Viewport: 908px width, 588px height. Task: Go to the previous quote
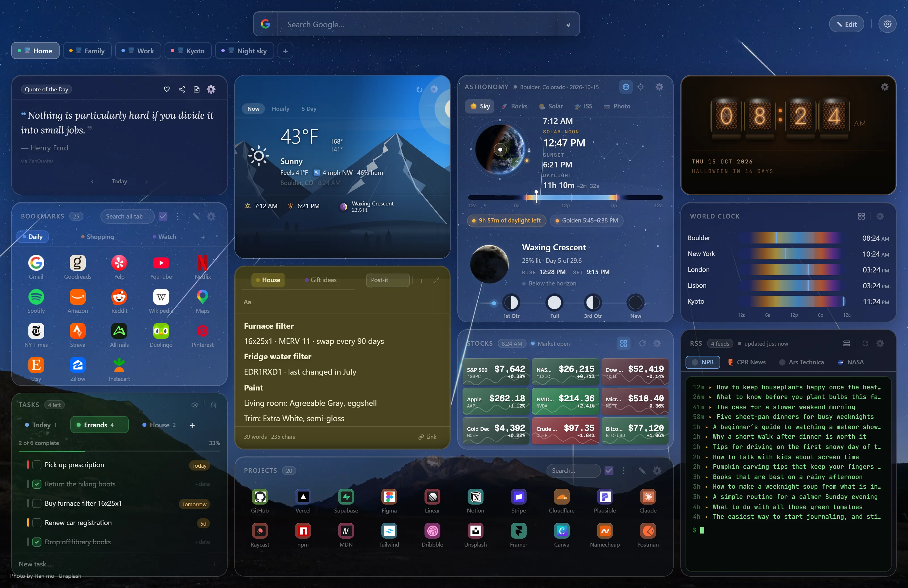pyautogui.click(x=92, y=182)
